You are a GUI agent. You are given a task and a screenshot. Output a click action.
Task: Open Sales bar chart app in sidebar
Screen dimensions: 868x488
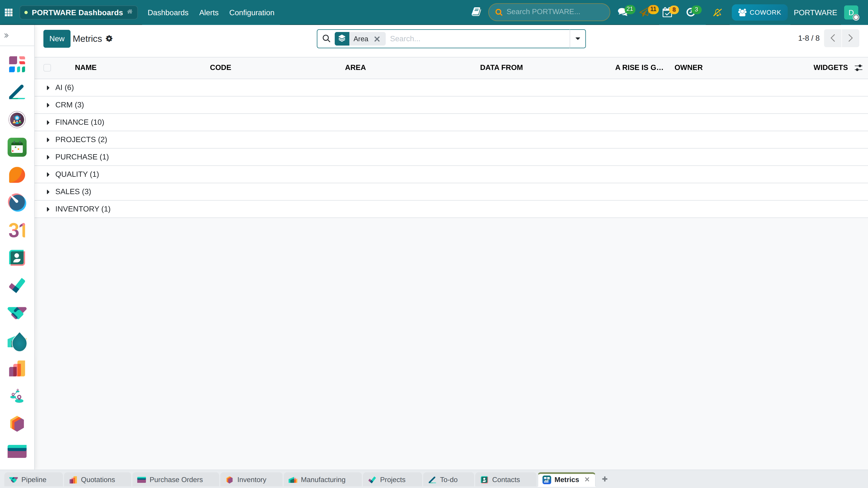click(x=17, y=369)
